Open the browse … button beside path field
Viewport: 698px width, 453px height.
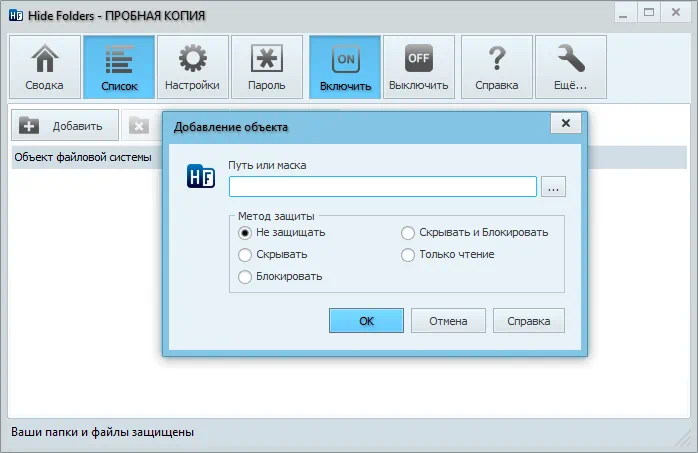click(553, 186)
